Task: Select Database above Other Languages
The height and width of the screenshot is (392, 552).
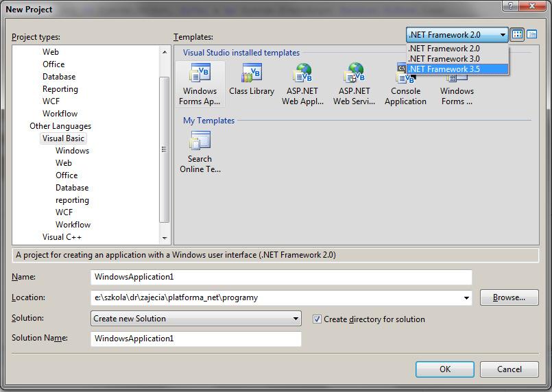Action: click(59, 76)
